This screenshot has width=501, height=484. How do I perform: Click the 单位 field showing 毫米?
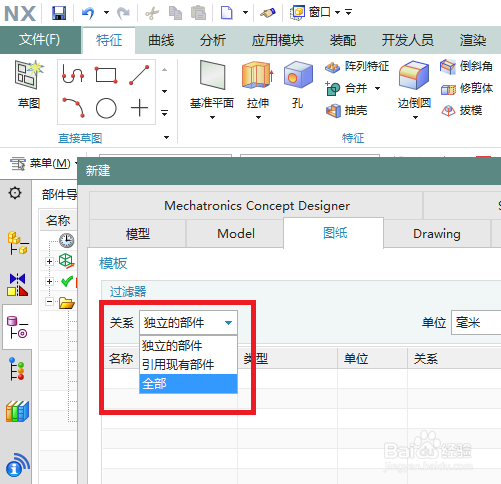[x=476, y=322]
